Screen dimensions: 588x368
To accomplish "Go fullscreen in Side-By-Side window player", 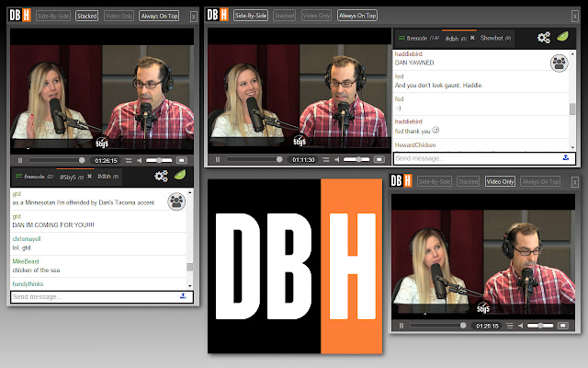I will click(x=379, y=159).
